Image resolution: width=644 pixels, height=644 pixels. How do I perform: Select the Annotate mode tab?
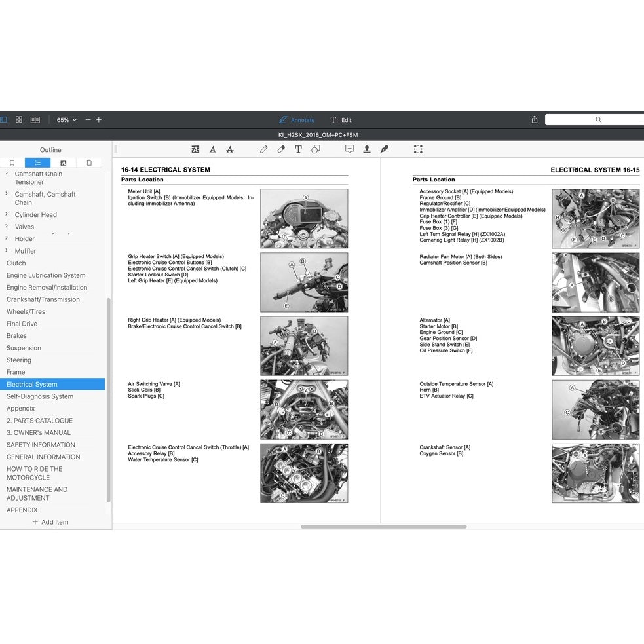tap(297, 120)
